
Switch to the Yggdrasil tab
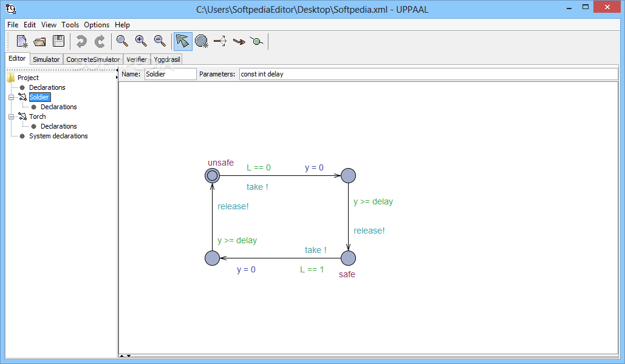tap(166, 59)
